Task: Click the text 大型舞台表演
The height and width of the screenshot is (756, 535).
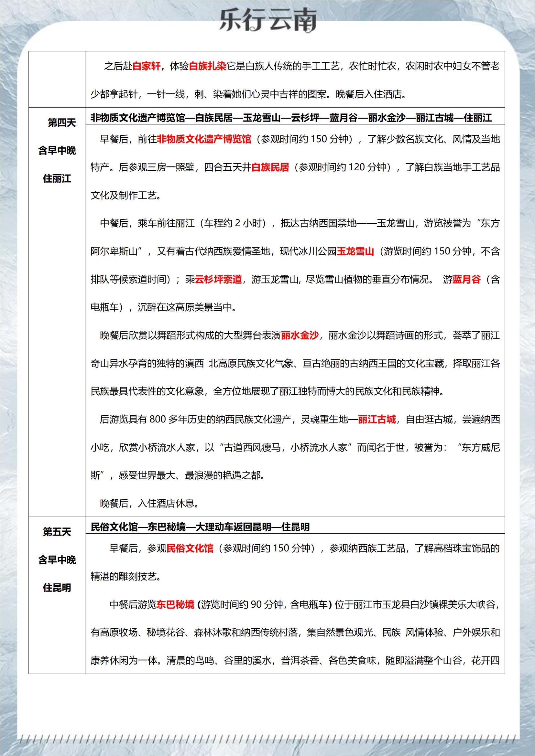Action: [x=253, y=335]
